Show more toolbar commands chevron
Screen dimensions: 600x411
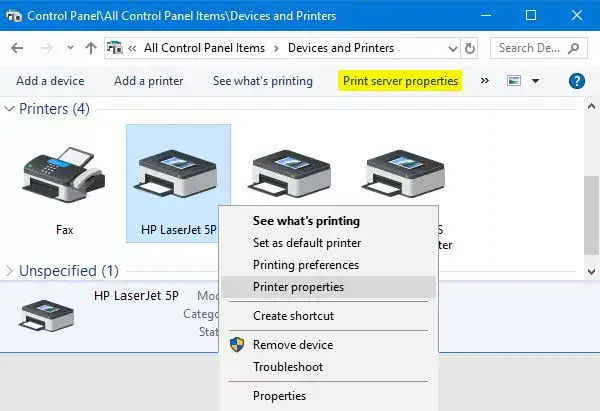click(x=484, y=81)
